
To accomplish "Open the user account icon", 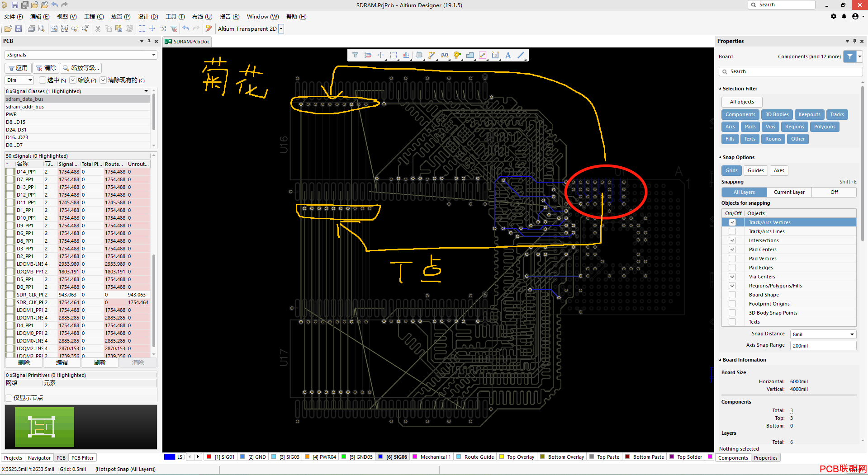I will click(855, 16).
